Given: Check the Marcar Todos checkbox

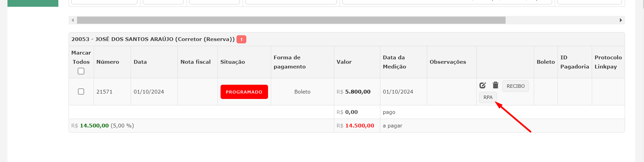Looking at the screenshot, I should click(x=81, y=71).
